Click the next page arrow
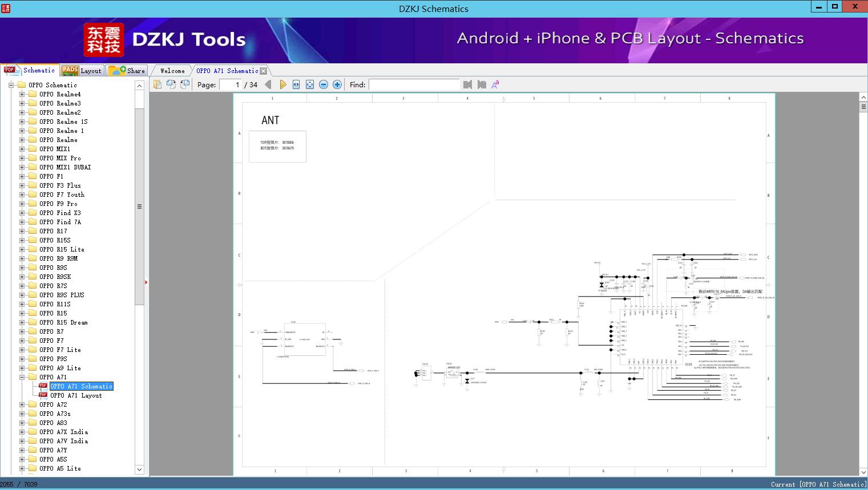The image size is (868, 490). coord(283,84)
